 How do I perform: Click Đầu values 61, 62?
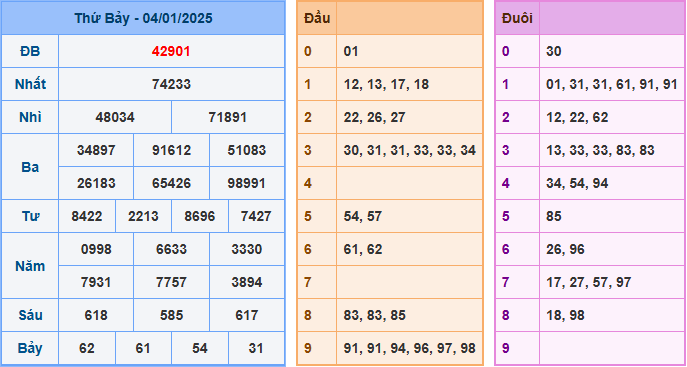click(x=363, y=249)
